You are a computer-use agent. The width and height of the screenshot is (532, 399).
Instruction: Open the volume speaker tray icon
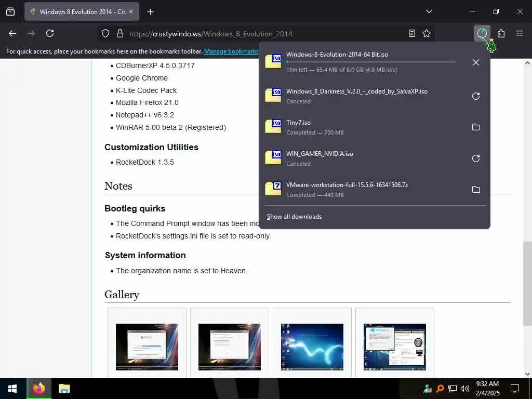pos(465,389)
